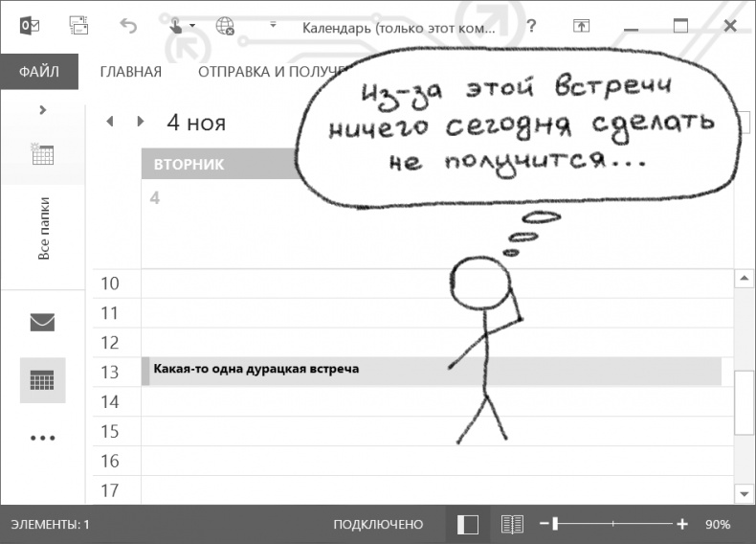Open Ribbon Display Options button
Image resolution: width=756 pixels, height=544 pixels.
pos(581,26)
